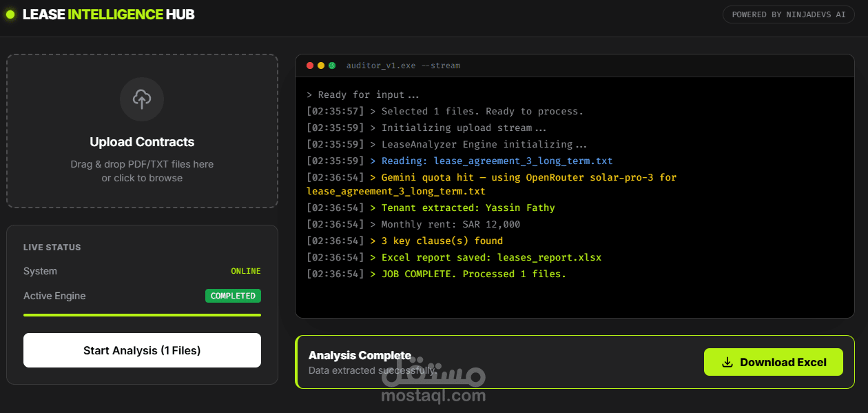Click 'Drag & drop PDF/TXT files here' text
The image size is (868, 413).
point(142,164)
